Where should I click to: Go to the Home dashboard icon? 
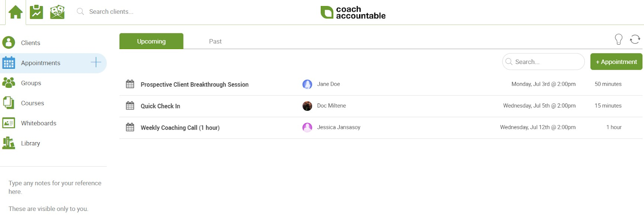(16, 12)
